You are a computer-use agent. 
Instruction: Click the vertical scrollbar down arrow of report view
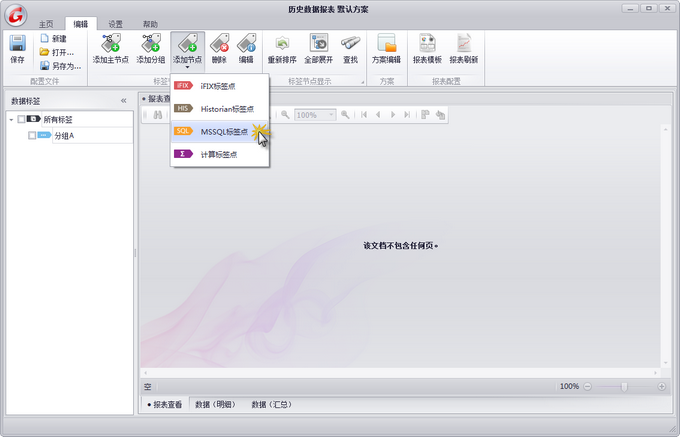[666, 363]
